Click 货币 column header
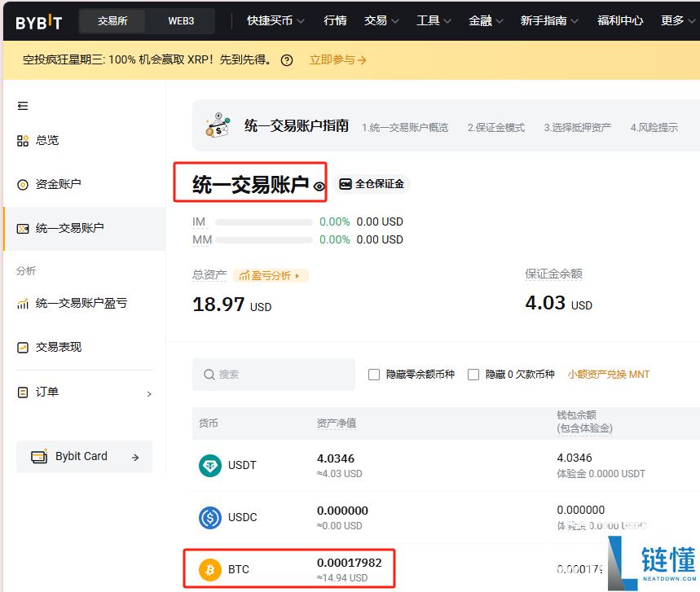Screen dimensions: 700x592 coord(209,423)
